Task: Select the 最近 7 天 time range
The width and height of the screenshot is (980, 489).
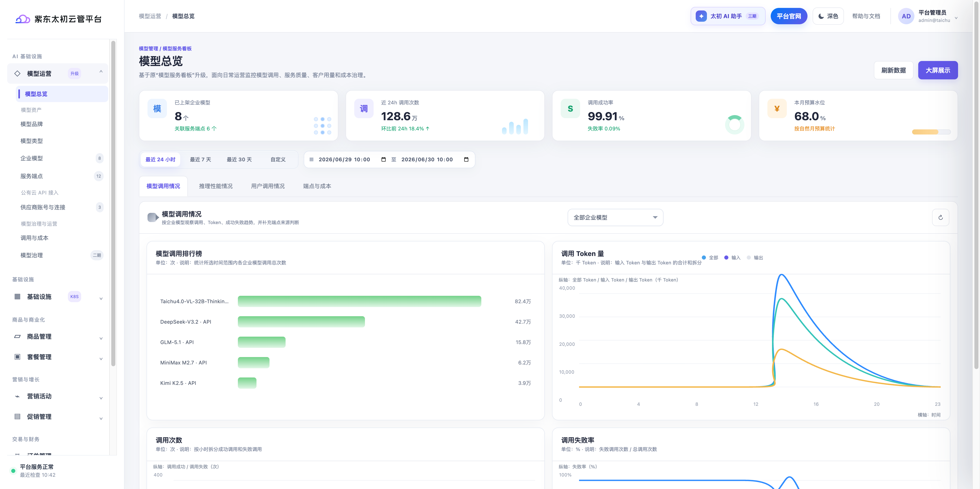Action: pyautogui.click(x=201, y=160)
